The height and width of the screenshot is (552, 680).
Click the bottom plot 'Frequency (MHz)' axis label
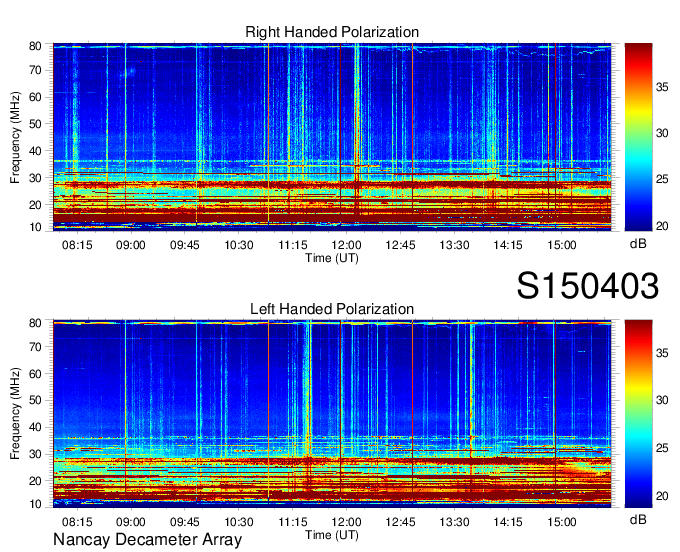(15, 414)
